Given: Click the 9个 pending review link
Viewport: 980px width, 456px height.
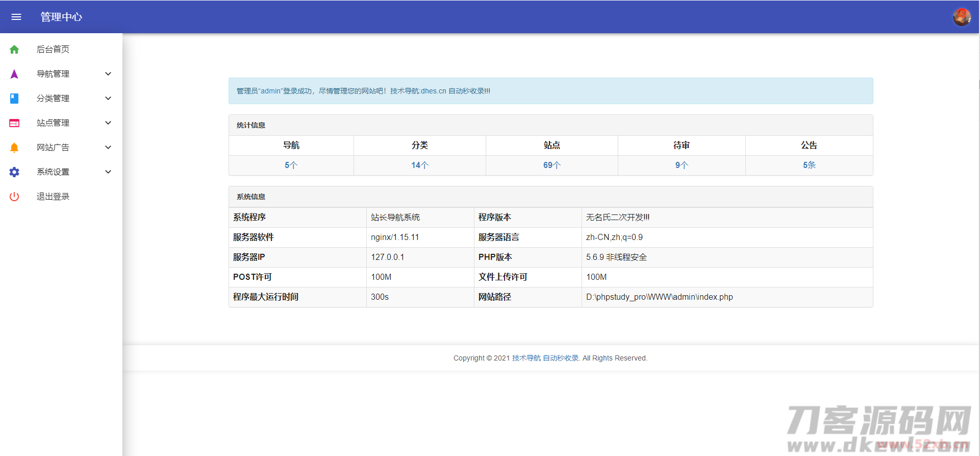Looking at the screenshot, I should [x=682, y=165].
